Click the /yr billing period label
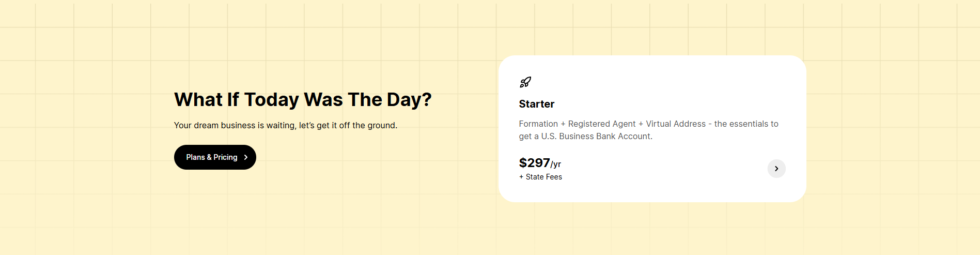Screen dimensions: 980x255 point(556,164)
